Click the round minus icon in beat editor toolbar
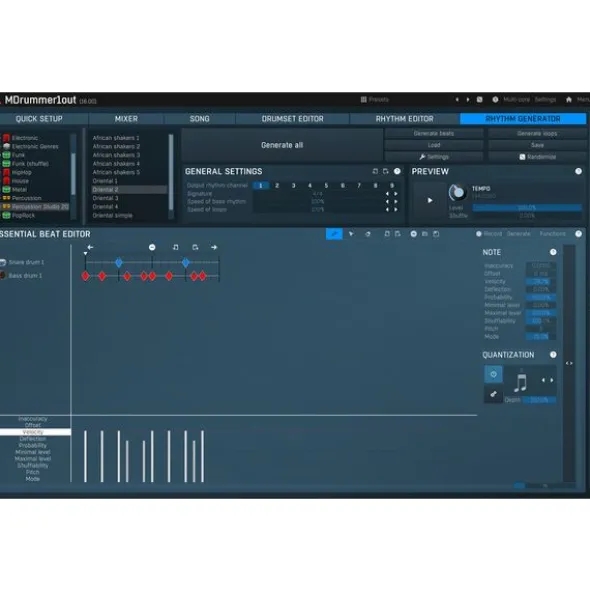Viewport: 590px width, 591px height. (x=414, y=234)
